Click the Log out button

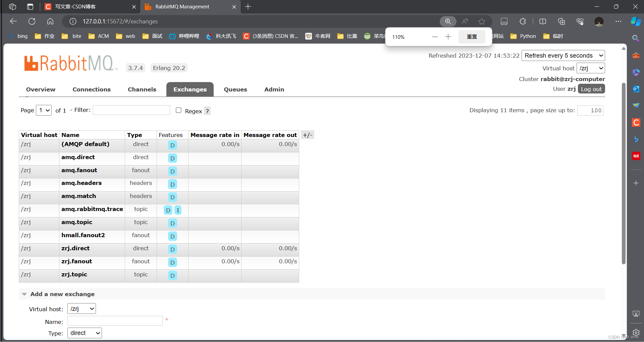click(591, 89)
